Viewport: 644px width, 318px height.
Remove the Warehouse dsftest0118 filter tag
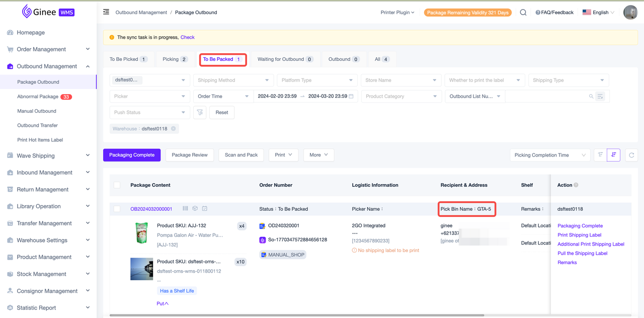click(174, 129)
